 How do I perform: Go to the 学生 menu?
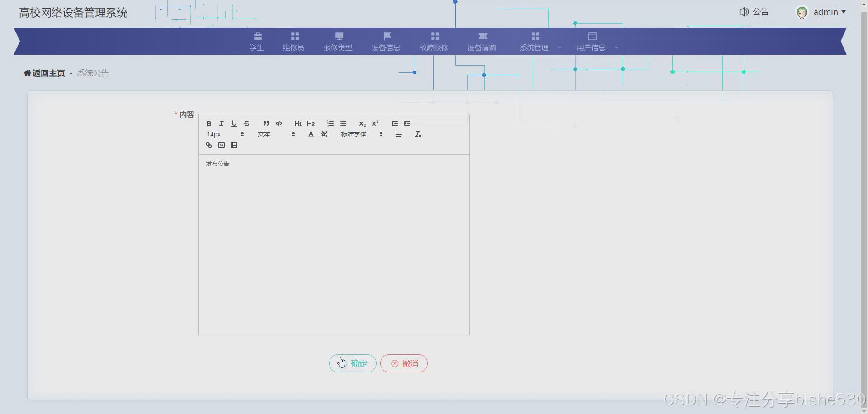tap(257, 42)
